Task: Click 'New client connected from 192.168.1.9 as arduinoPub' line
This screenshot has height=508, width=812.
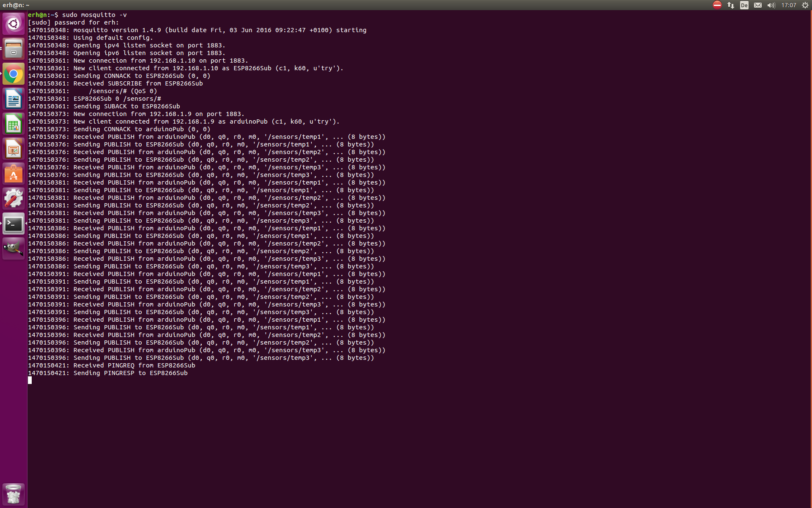Action: 184,121
